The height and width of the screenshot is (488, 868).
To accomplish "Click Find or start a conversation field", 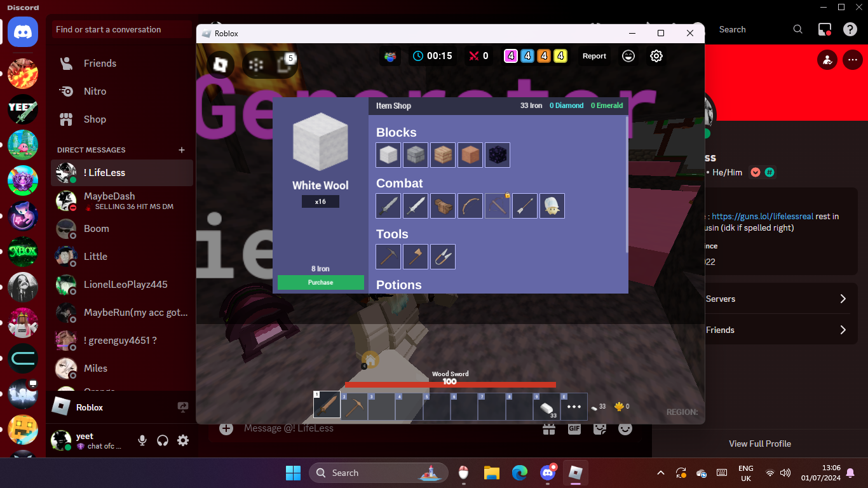I will pyautogui.click(x=122, y=29).
